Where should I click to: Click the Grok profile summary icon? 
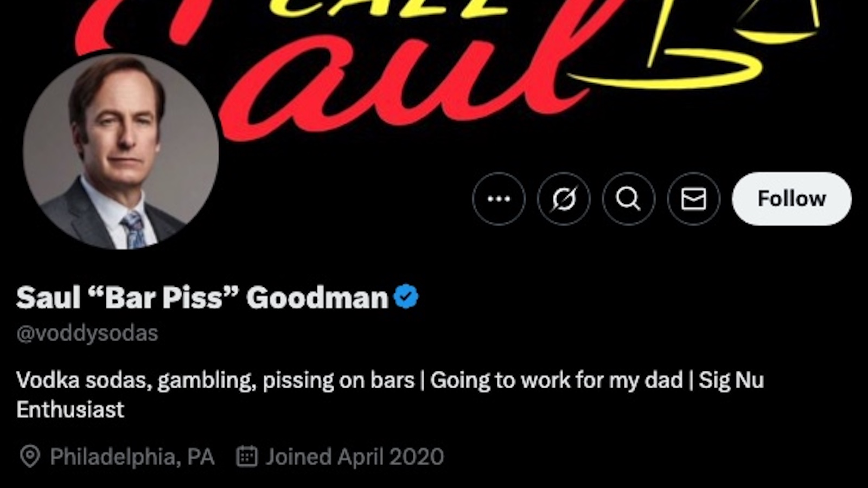click(x=564, y=199)
